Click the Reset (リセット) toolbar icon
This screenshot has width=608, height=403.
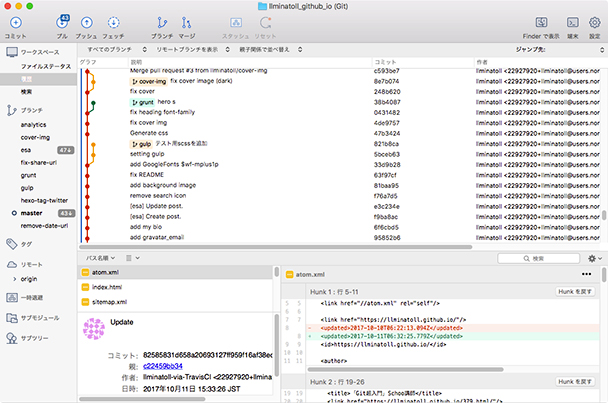pyautogui.click(x=266, y=22)
